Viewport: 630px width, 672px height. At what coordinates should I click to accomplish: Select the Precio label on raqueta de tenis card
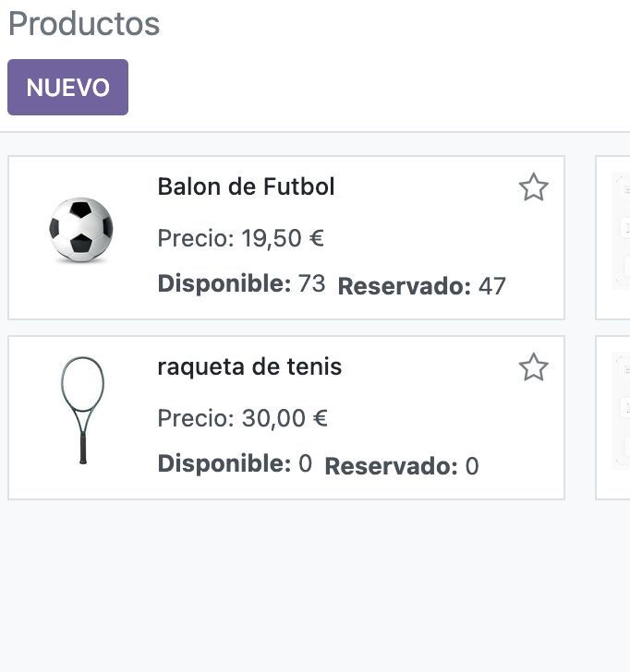(x=196, y=418)
